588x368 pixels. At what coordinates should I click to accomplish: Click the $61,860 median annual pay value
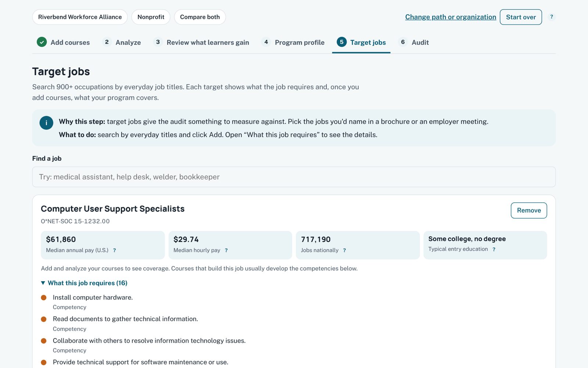[x=61, y=240]
